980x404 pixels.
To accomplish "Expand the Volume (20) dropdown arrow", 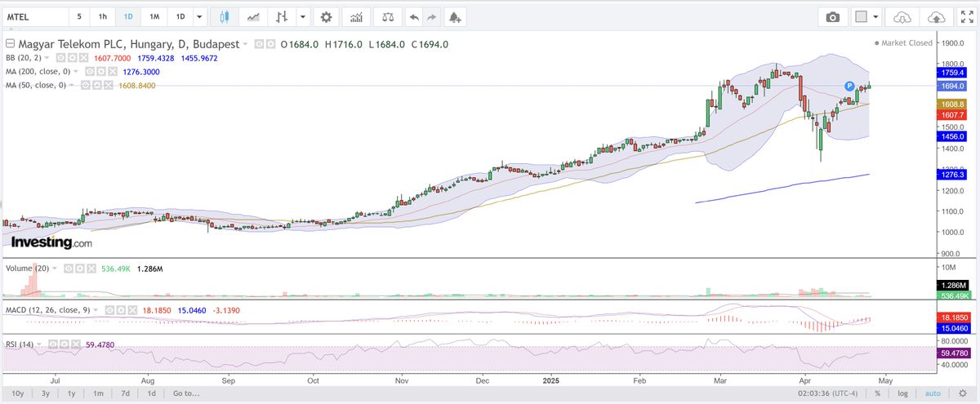I will (x=55, y=269).
